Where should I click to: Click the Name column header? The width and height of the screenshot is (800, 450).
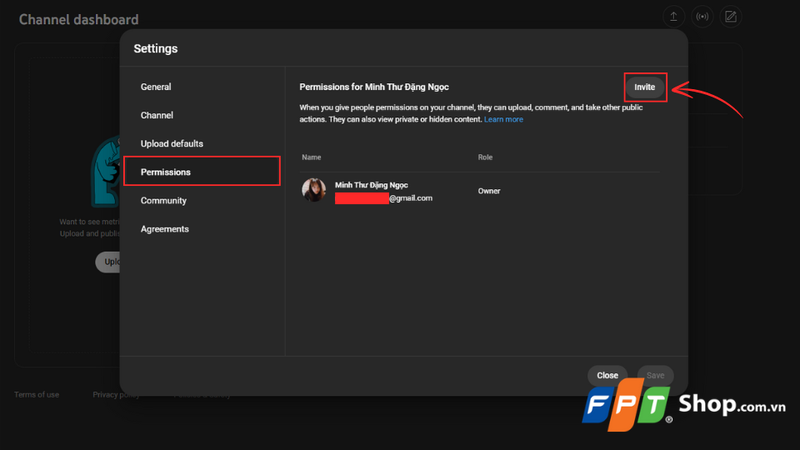click(311, 157)
